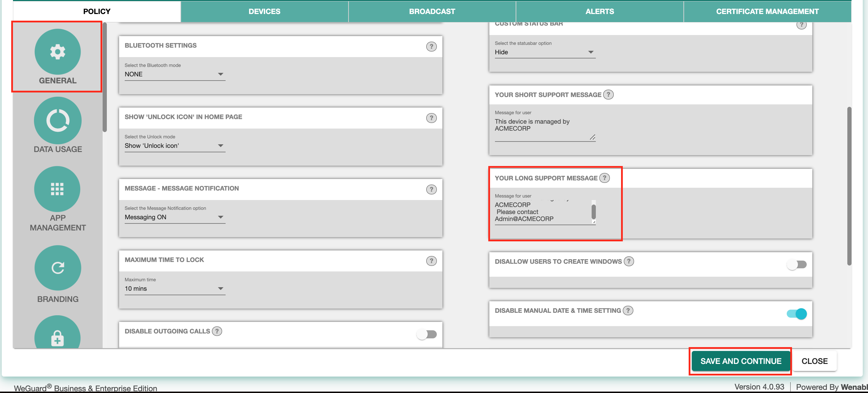The image size is (868, 393).
Task: Click the short support message text field
Action: [545, 129]
